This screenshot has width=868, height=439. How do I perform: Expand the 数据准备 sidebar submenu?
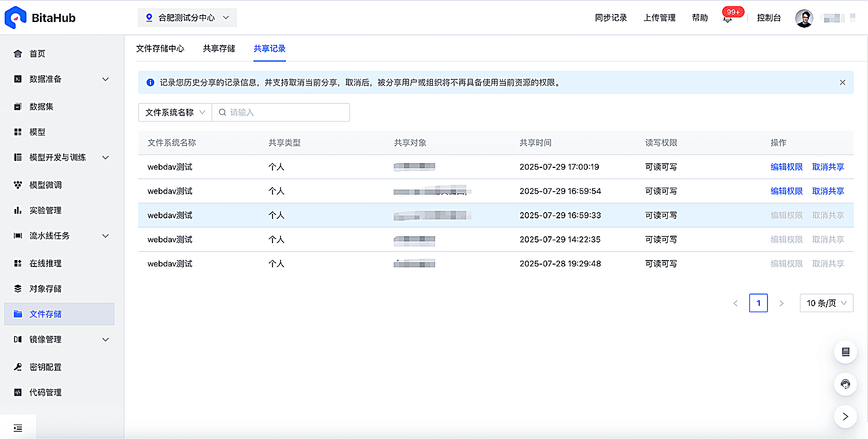coord(105,79)
